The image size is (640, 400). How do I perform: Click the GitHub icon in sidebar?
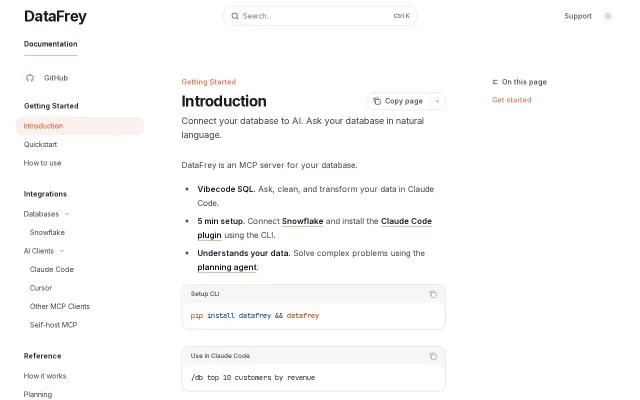tap(30, 78)
